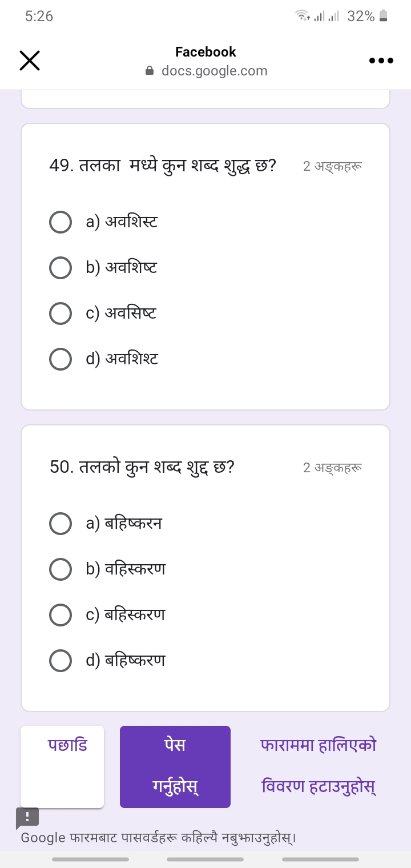The width and height of the screenshot is (411, 868).
Task: Choose option b) वहिस्करण for question 50
Action: (61, 569)
